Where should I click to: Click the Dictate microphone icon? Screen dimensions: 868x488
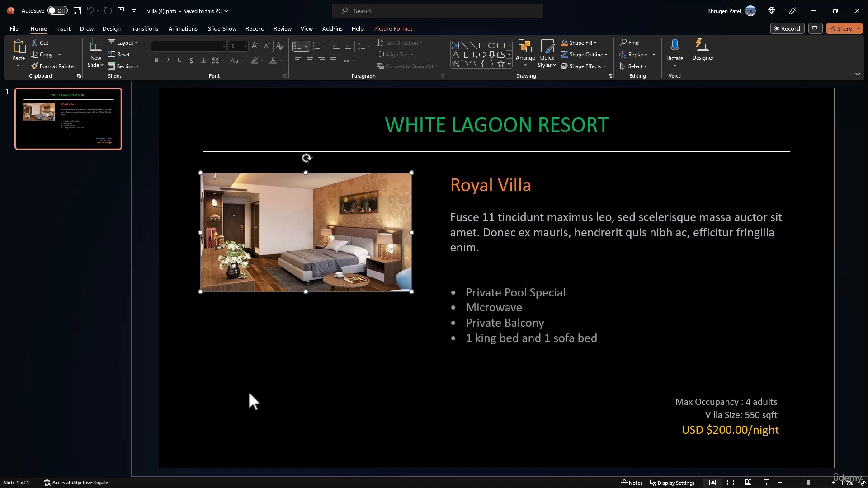[x=675, y=45]
